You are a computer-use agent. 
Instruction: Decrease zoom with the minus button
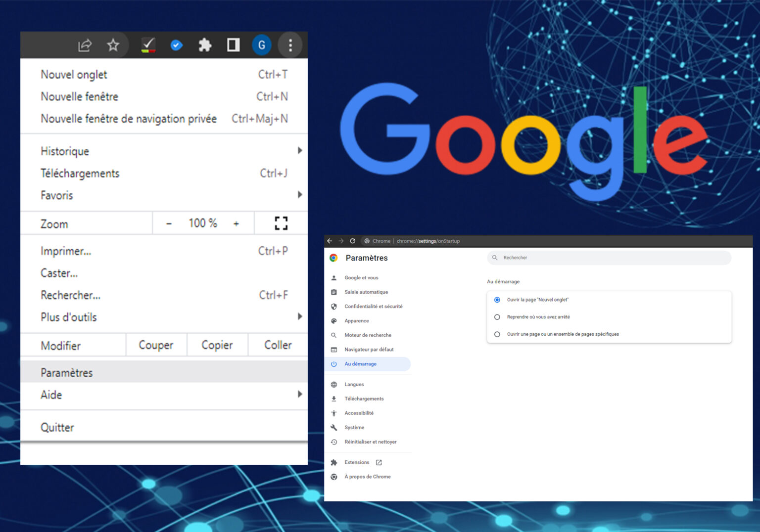point(169,223)
